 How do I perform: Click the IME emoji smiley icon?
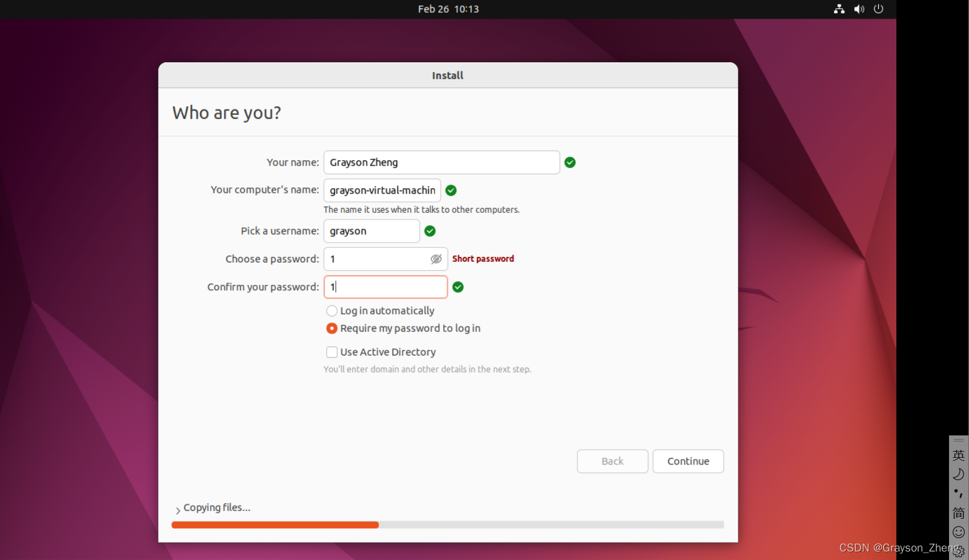pos(959,532)
